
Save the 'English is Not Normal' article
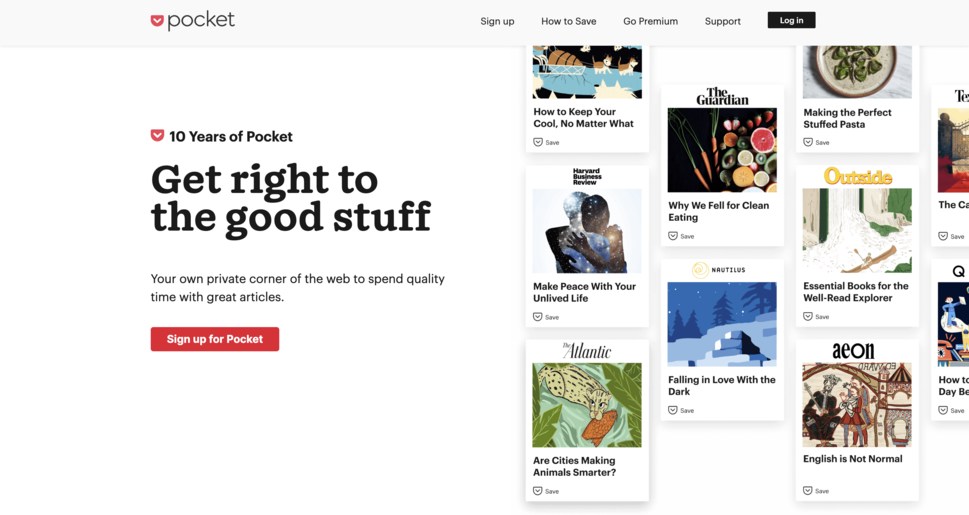point(816,491)
